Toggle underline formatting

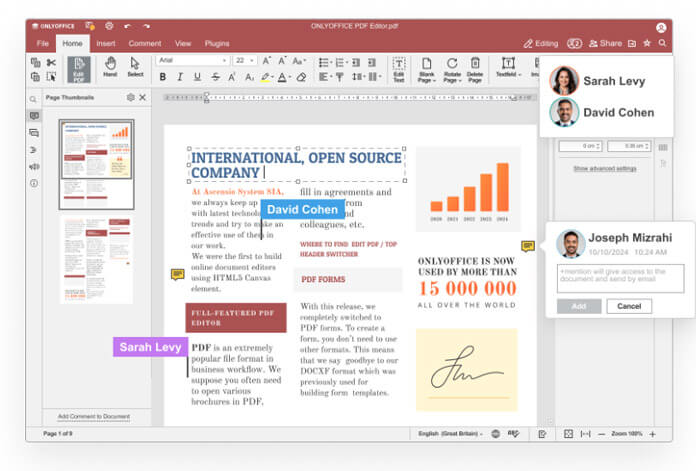(198, 77)
